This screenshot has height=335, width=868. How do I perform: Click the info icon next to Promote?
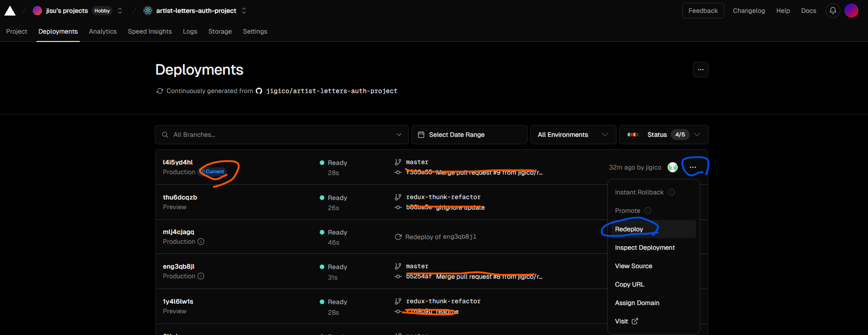(648, 211)
